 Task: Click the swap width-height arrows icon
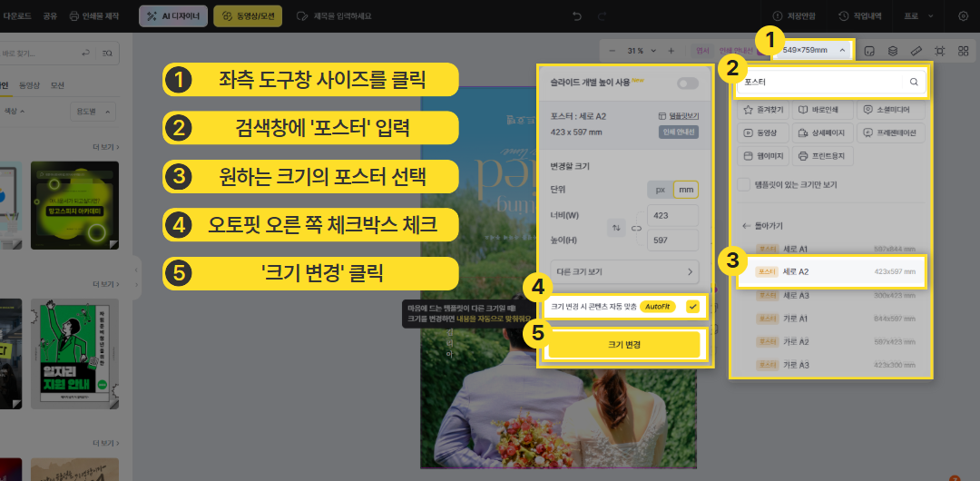[616, 229]
